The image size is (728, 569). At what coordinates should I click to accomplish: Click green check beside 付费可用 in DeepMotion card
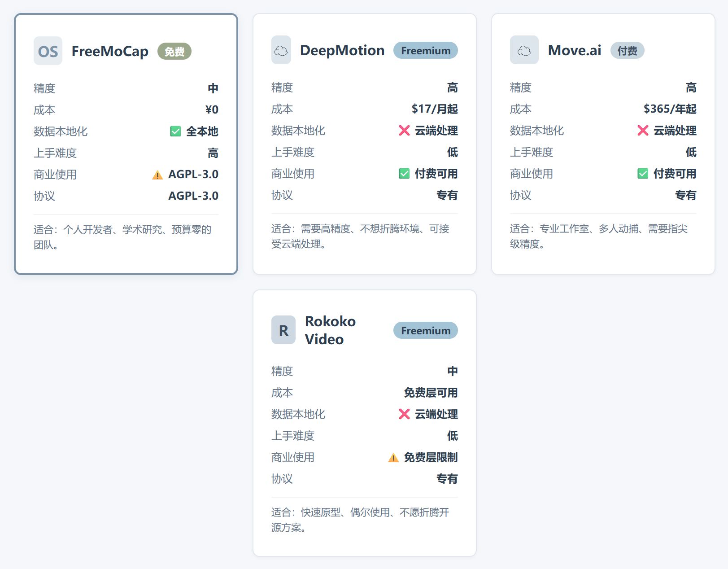coord(404,174)
